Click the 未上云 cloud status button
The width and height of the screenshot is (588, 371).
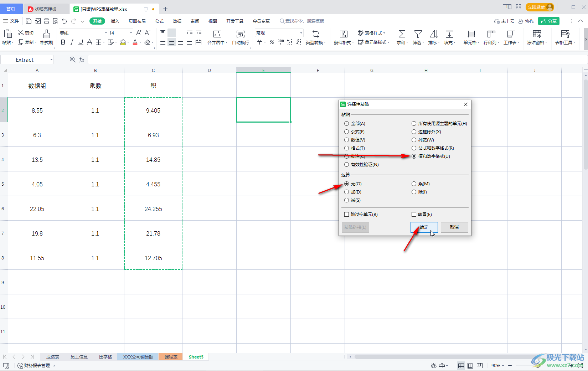pos(504,21)
